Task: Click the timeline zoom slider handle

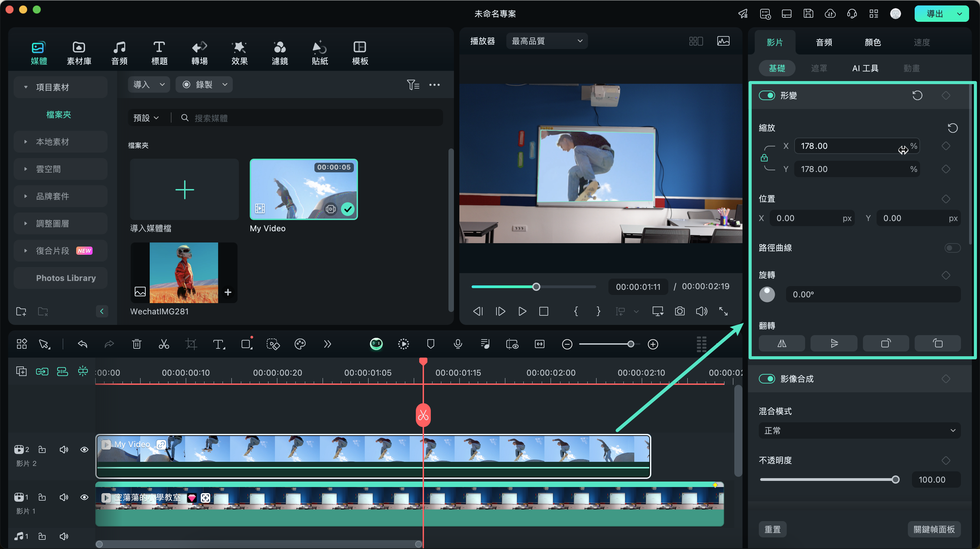Action: tap(631, 344)
